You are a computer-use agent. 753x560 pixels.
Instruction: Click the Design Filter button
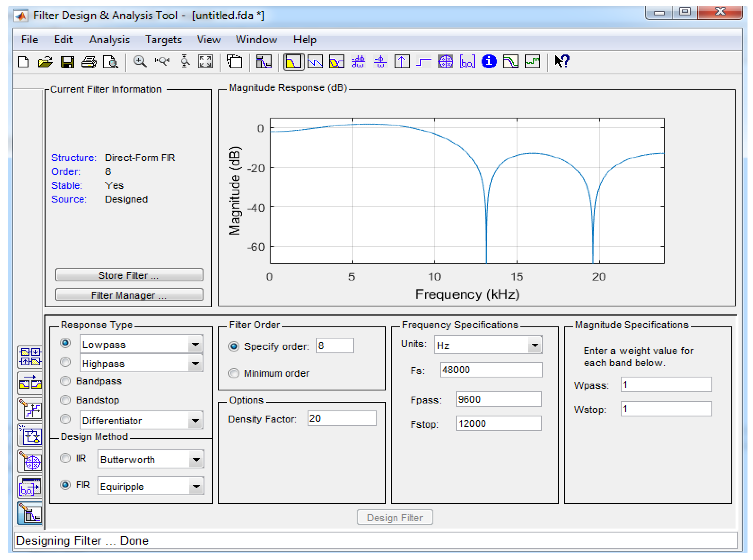395,517
